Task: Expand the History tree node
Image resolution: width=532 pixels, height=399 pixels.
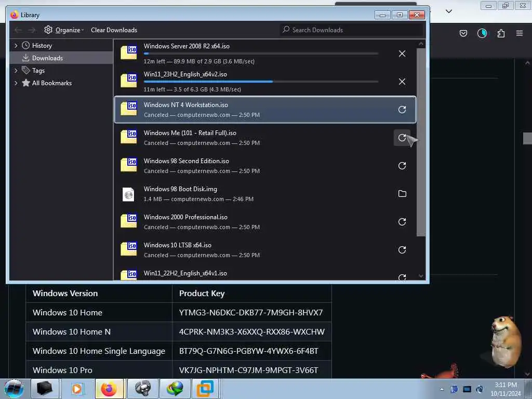Action: tap(16, 46)
